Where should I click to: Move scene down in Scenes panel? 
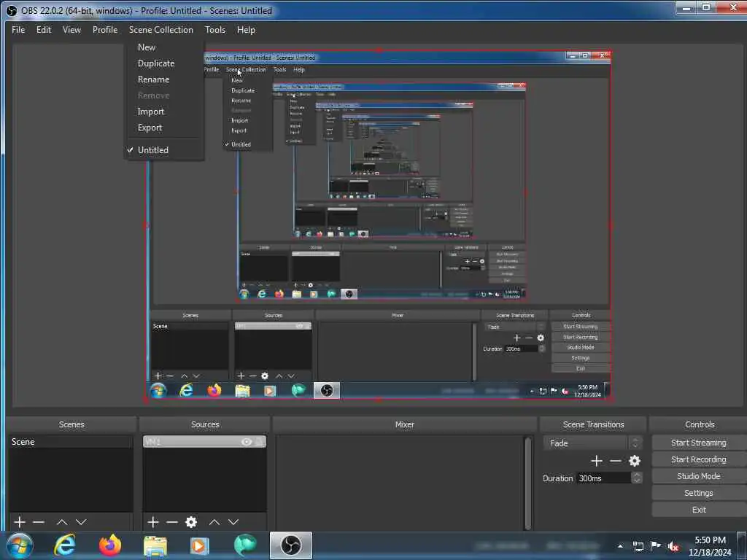click(x=81, y=522)
